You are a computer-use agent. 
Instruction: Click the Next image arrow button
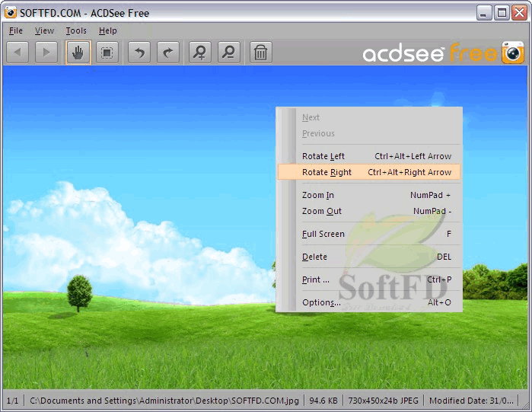pos(46,53)
